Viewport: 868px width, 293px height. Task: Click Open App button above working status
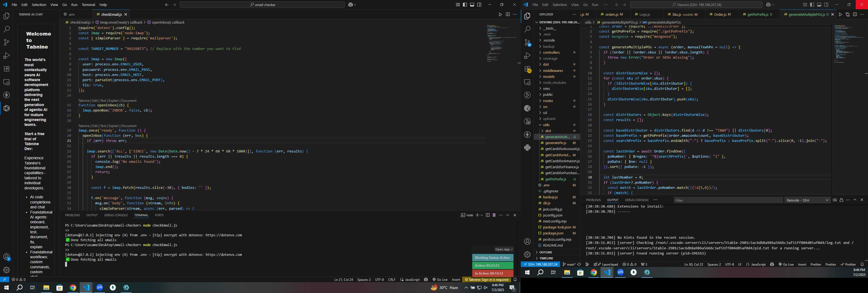pos(504,250)
